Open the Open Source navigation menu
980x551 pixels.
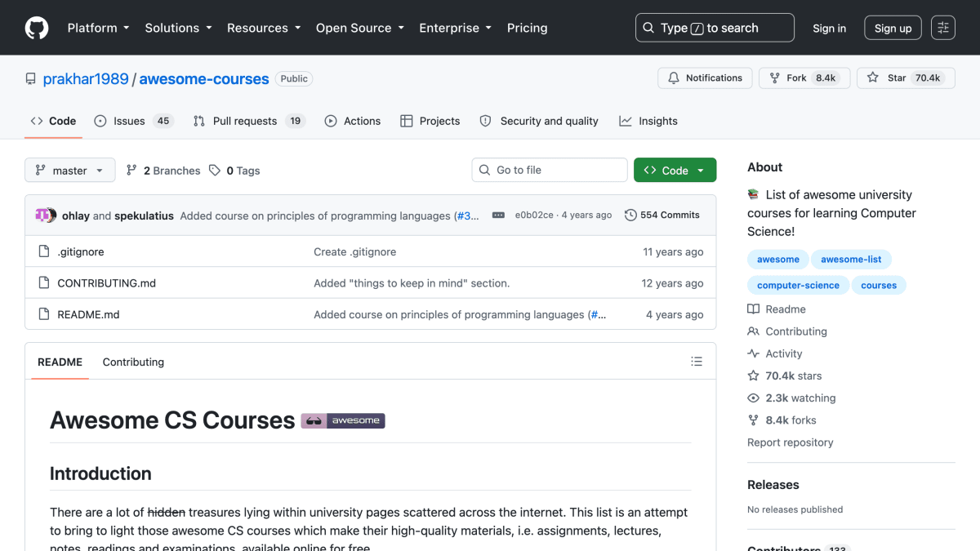(360, 28)
